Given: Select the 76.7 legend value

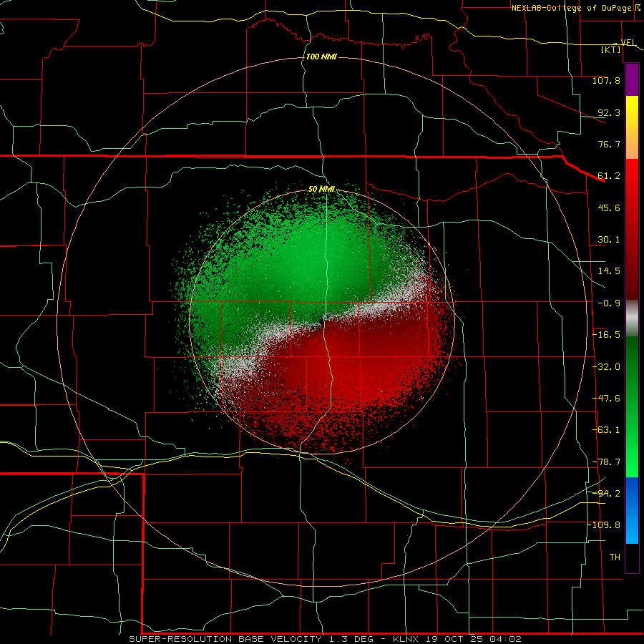Looking at the screenshot, I should tap(609, 144).
